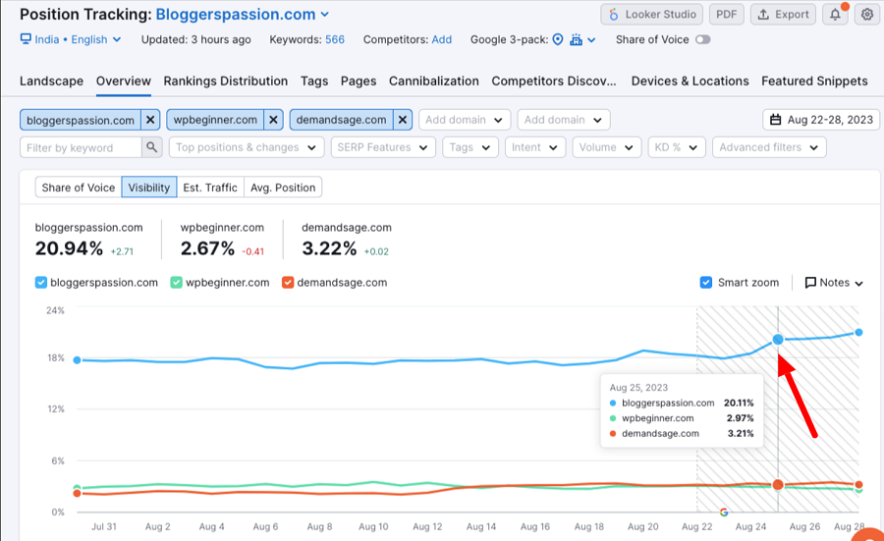Open the KD % filter dropdown
The height and width of the screenshot is (541, 884).
click(x=676, y=148)
